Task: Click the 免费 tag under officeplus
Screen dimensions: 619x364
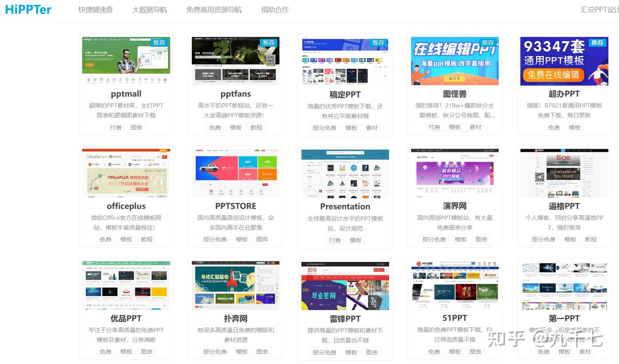Action: click(105, 239)
